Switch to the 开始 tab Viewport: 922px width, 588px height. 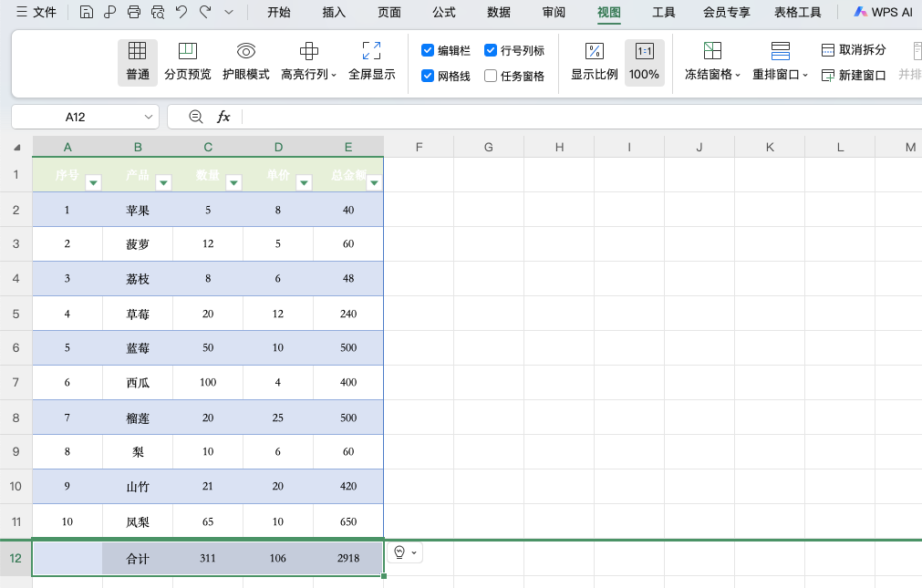[x=279, y=12]
